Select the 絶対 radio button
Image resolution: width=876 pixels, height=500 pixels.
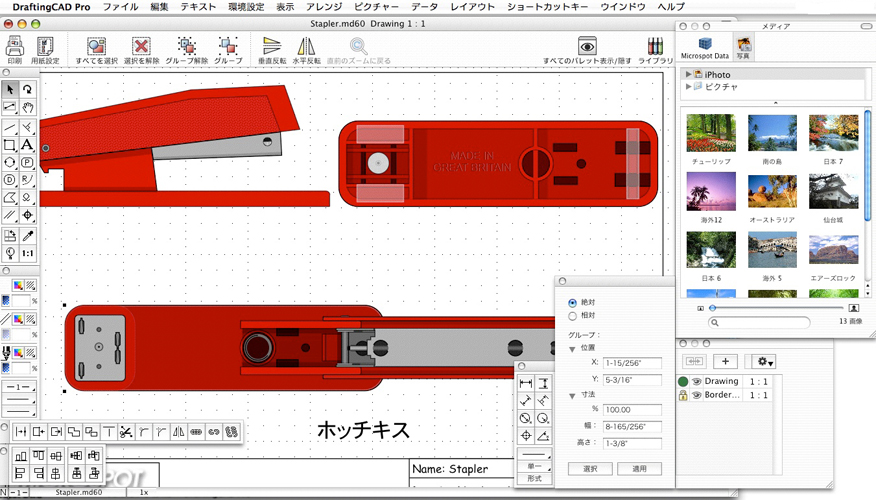coord(572,302)
